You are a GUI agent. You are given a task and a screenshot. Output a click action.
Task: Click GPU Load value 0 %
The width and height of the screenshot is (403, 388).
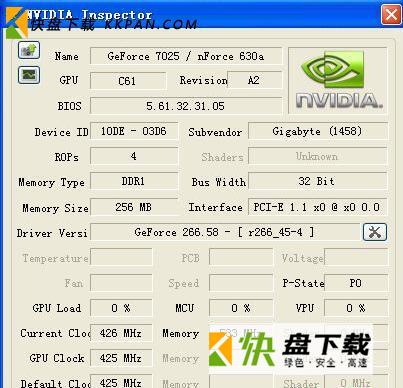click(121, 308)
